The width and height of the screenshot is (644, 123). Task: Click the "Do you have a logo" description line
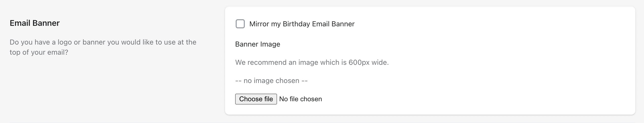103,42
